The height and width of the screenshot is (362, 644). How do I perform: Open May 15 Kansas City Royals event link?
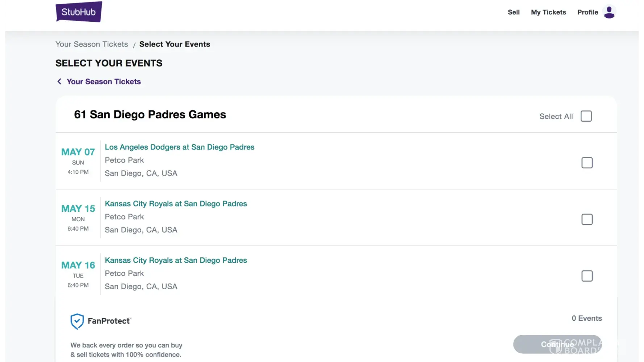[x=176, y=204]
